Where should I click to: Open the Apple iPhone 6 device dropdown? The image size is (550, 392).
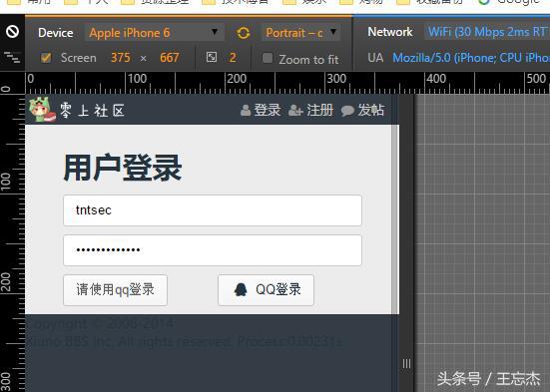point(155,33)
